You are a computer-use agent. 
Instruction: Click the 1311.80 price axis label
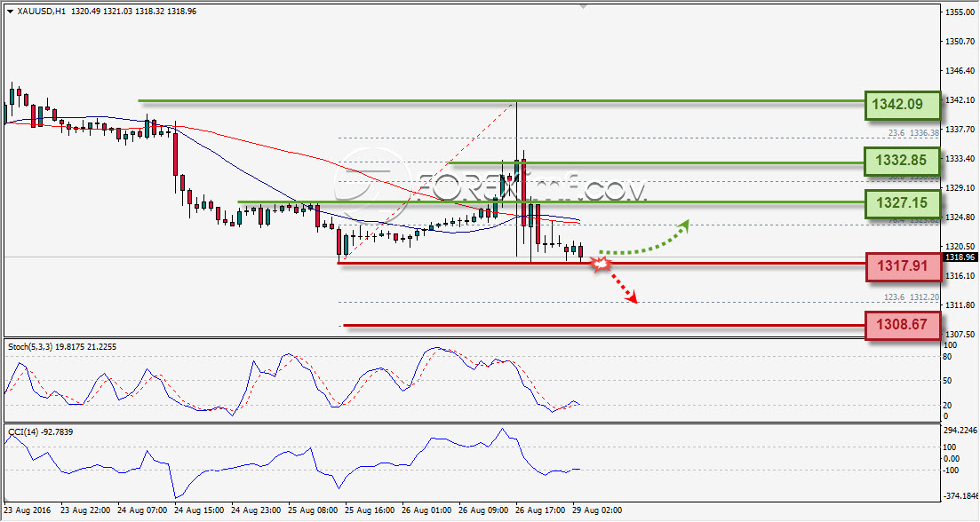960,304
